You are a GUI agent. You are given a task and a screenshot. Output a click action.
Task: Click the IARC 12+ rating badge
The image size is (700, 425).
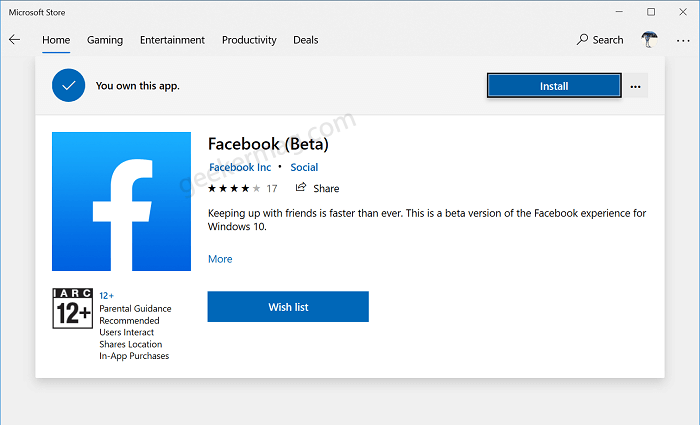point(73,308)
